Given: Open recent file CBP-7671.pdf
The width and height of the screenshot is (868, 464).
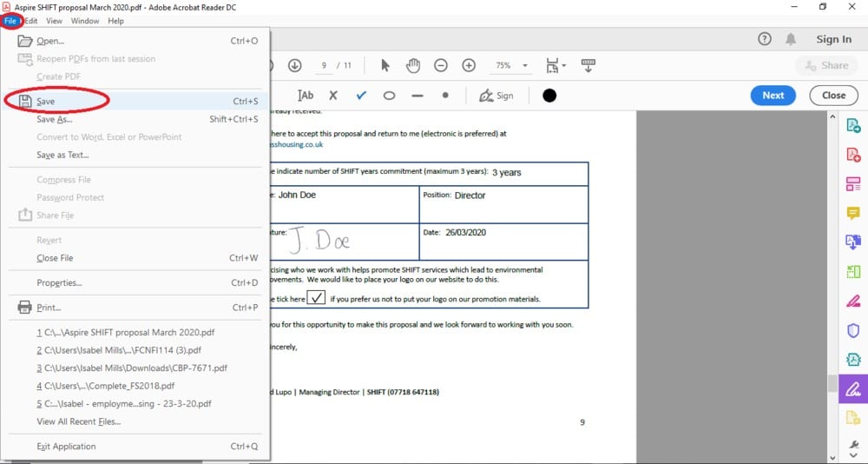Looking at the screenshot, I should (x=137, y=368).
